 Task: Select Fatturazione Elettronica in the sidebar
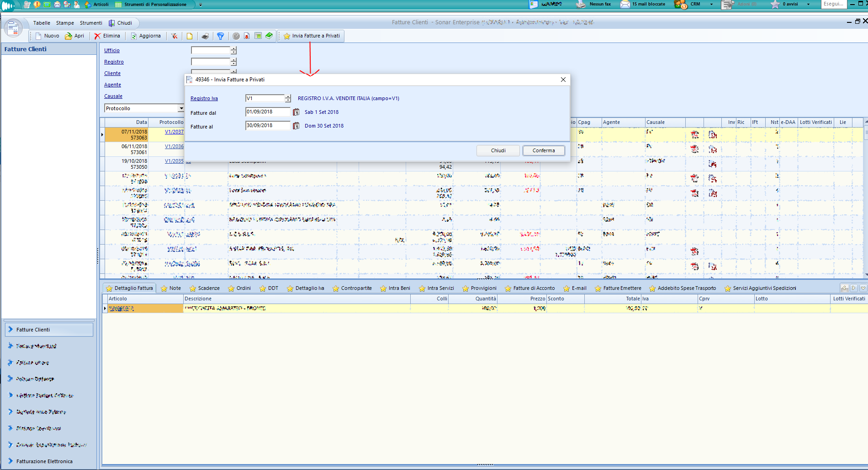click(x=44, y=461)
